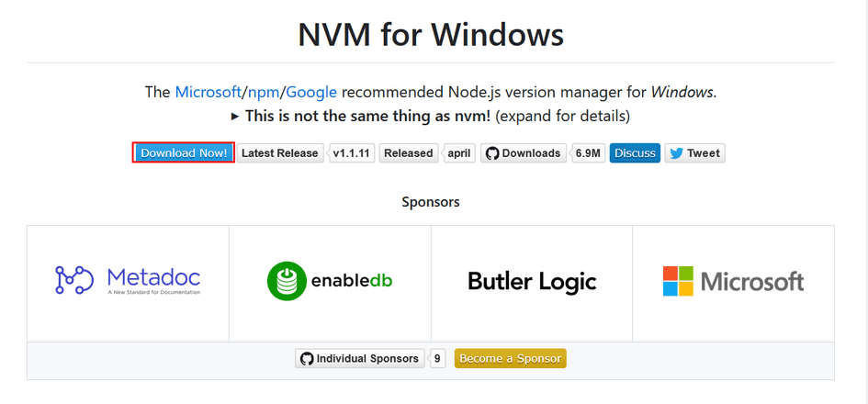Open the Butler Logic sponsor logo
This screenshot has width=868, height=404.
[x=532, y=281]
